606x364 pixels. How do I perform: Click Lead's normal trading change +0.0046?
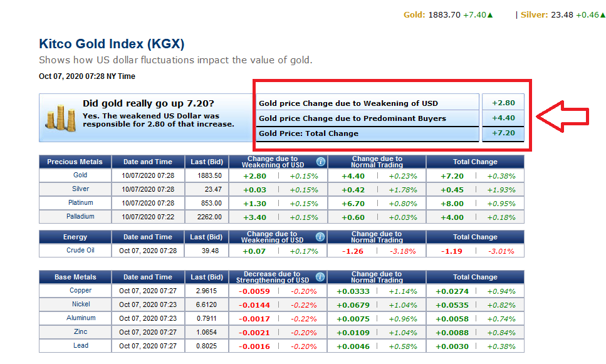pos(353,346)
